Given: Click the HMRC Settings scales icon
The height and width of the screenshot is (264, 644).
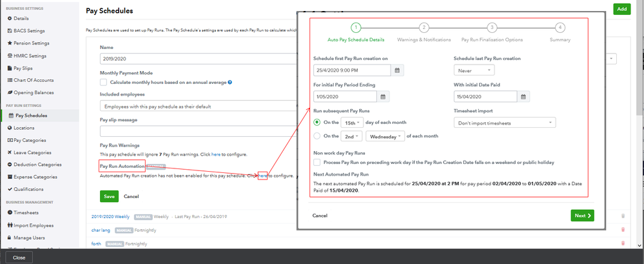Looking at the screenshot, I should (10, 56).
